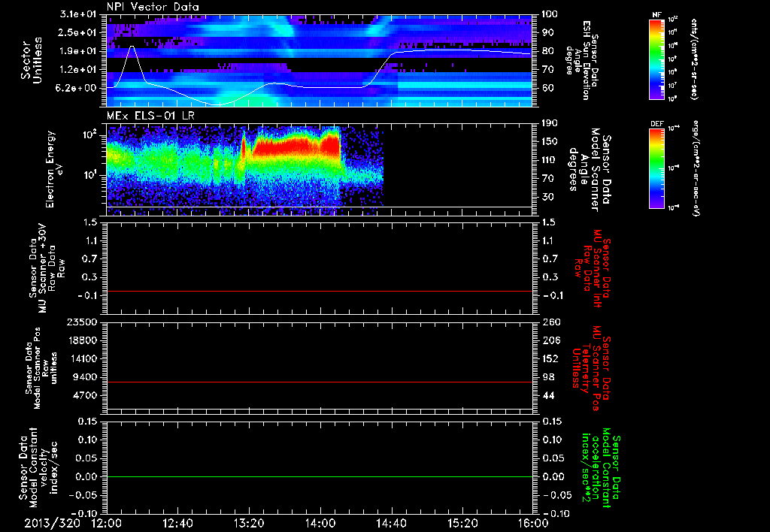Image resolution: width=770 pixels, height=532 pixels.
Task: Click the DEF color scale bar
Action: point(656,167)
